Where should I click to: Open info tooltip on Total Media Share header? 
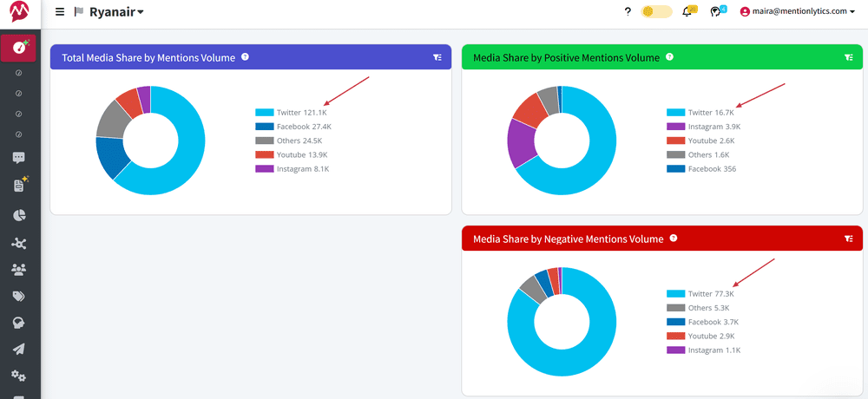(x=246, y=56)
